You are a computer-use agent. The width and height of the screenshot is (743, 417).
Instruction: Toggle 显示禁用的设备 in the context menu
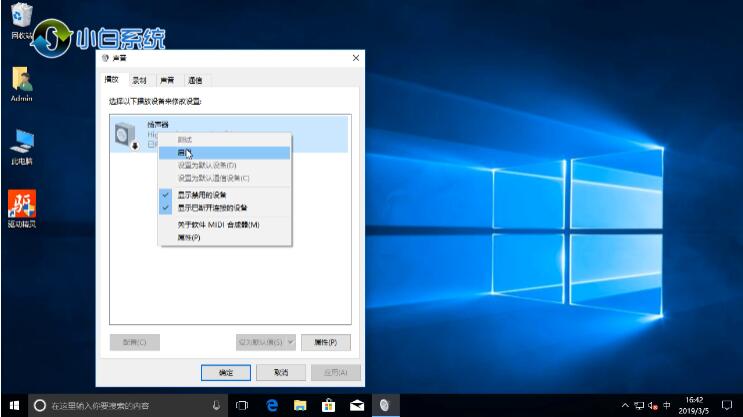tap(225, 195)
